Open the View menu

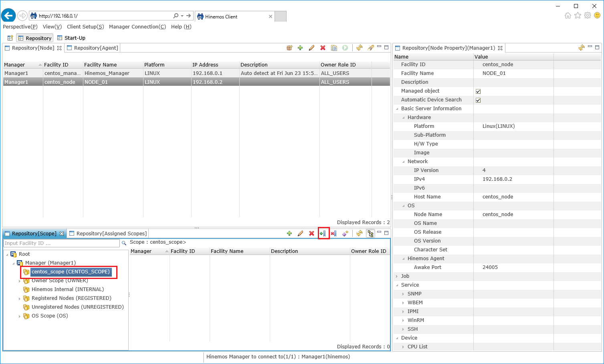click(52, 27)
